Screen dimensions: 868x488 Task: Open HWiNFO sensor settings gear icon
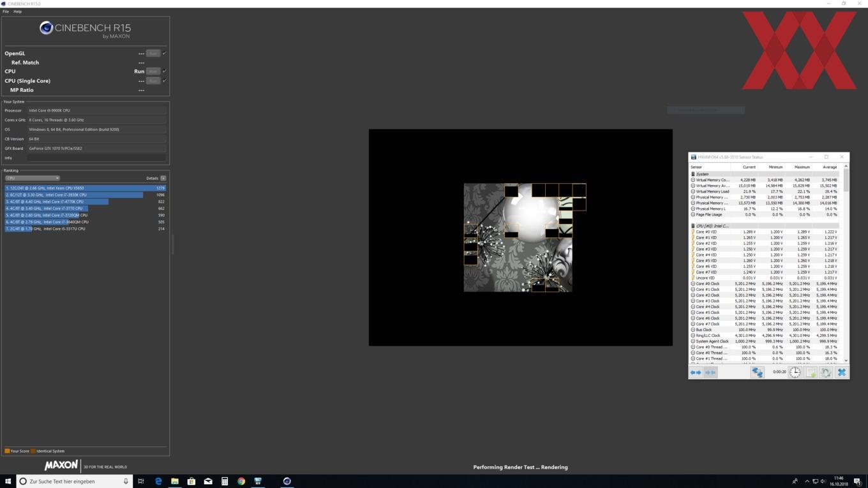coord(826,373)
